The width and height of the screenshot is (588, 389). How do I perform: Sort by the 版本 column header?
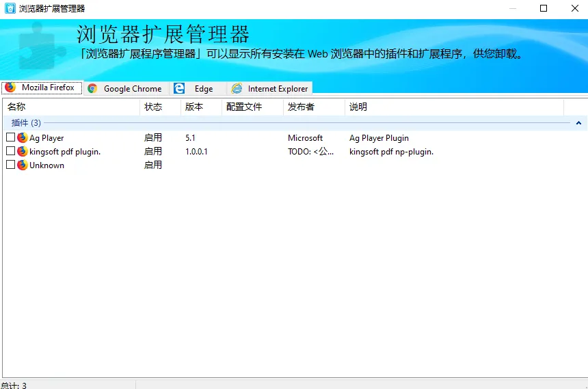coord(202,107)
